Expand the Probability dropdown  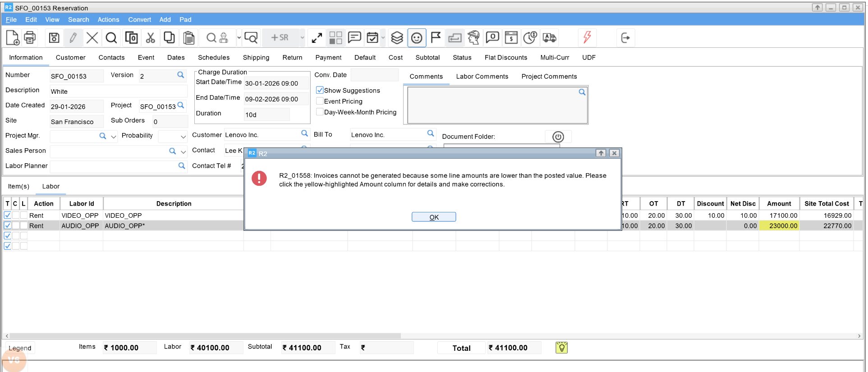(x=183, y=136)
